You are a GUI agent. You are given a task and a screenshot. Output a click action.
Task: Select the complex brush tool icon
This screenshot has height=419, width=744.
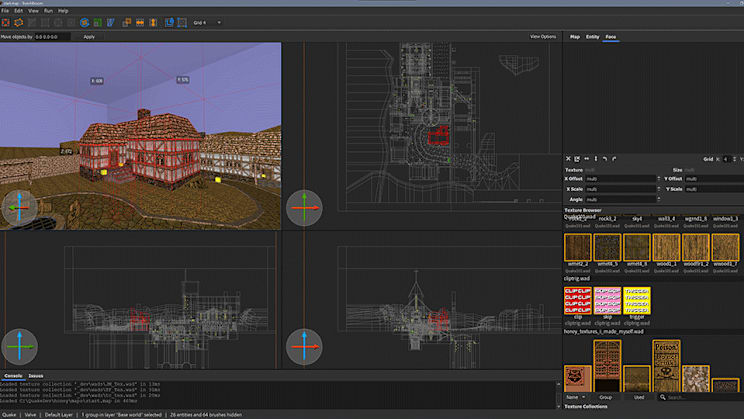coord(19,22)
